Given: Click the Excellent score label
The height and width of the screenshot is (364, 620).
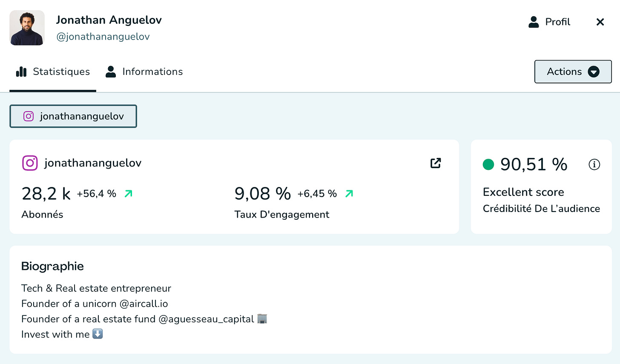Looking at the screenshot, I should [x=523, y=192].
